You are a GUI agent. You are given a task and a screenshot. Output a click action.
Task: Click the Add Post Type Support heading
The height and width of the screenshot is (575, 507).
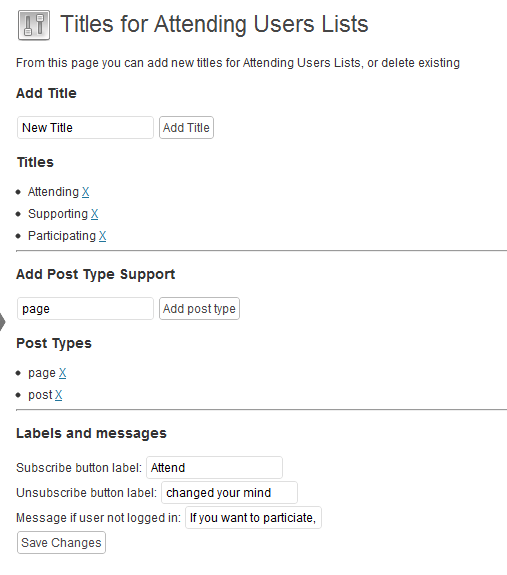click(x=96, y=274)
